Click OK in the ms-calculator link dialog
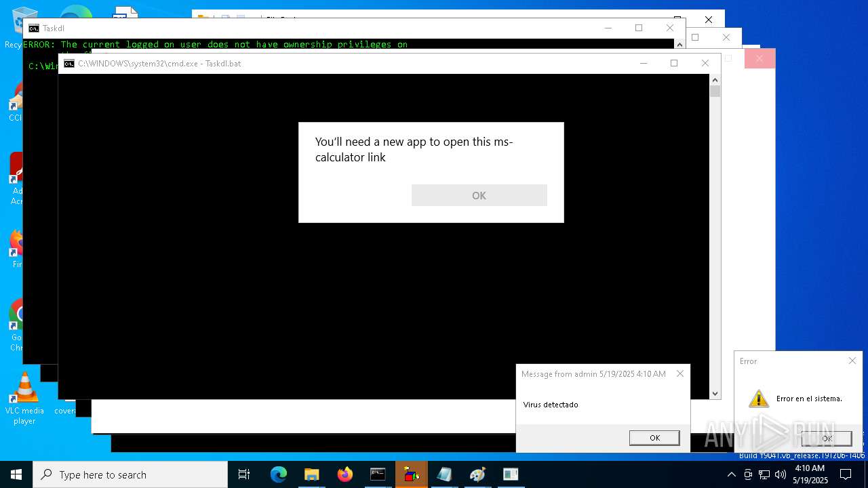This screenshot has width=868, height=488. click(479, 195)
